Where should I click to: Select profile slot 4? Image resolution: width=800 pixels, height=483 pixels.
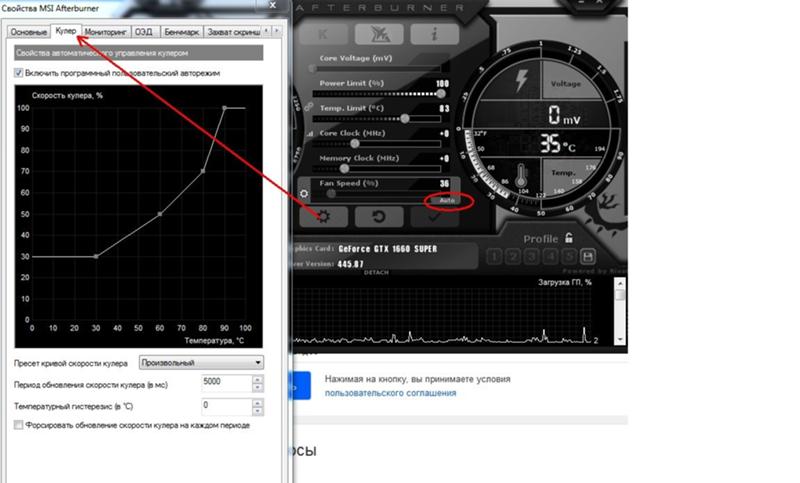(551, 257)
